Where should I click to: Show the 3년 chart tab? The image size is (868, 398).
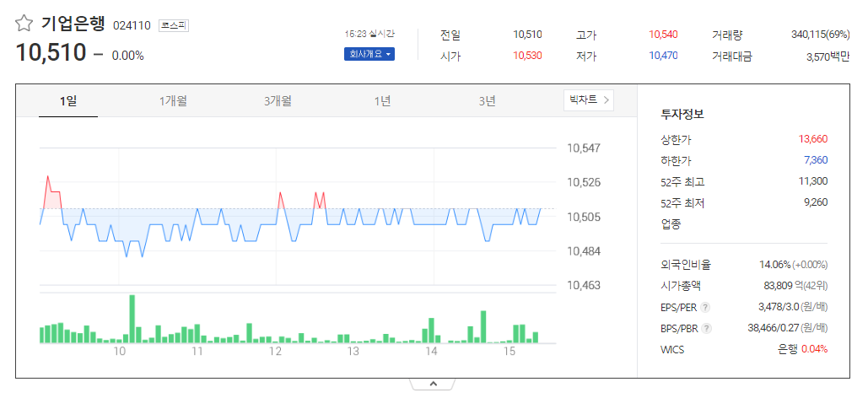pyautogui.click(x=488, y=101)
